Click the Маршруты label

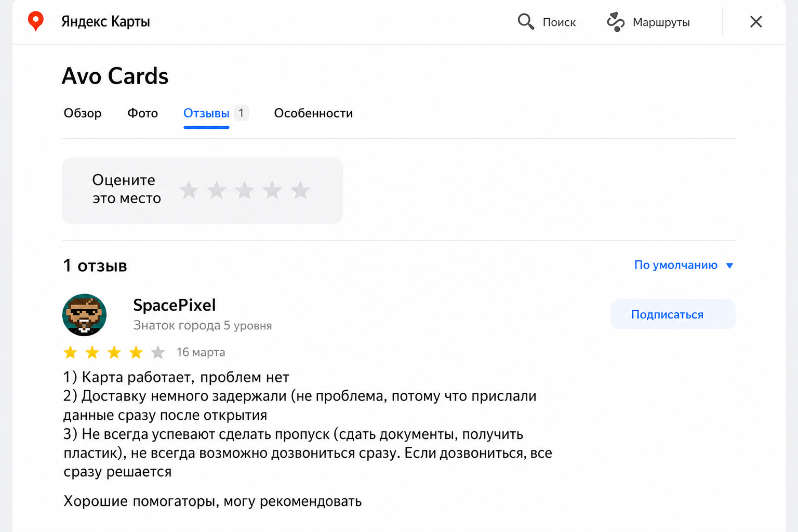[x=661, y=22]
